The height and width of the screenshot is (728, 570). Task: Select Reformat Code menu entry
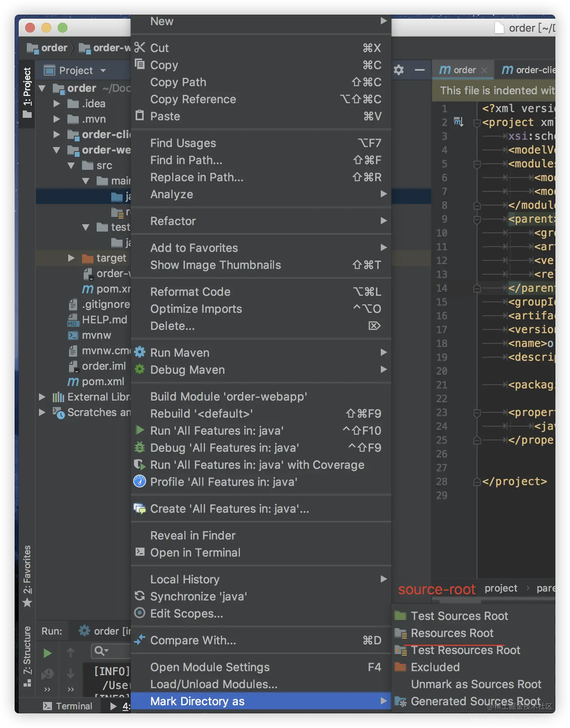click(261, 292)
